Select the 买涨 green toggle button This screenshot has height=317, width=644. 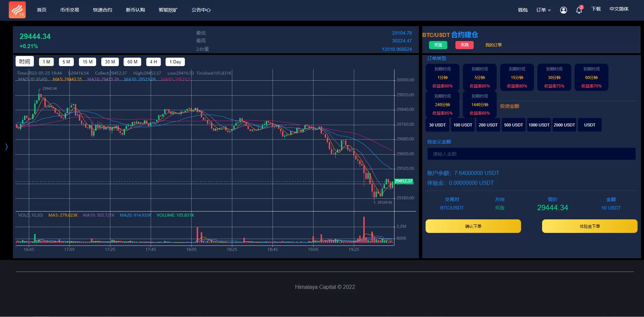point(438,45)
